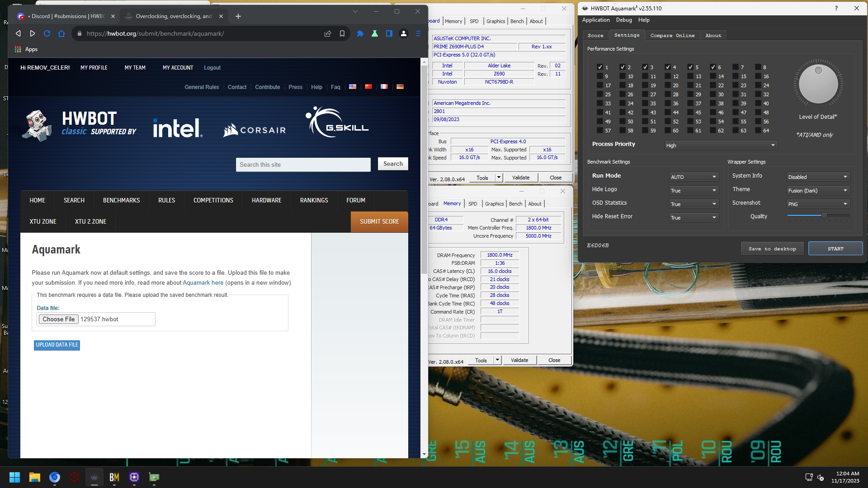Open Hide Logo dropdown
This screenshot has width=868, height=488.
click(693, 190)
